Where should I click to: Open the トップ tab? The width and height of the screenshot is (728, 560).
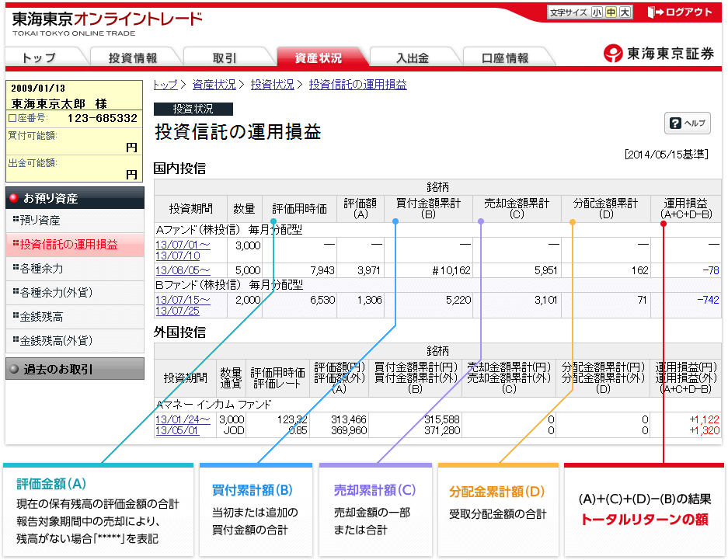pyautogui.click(x=42, y=57)
